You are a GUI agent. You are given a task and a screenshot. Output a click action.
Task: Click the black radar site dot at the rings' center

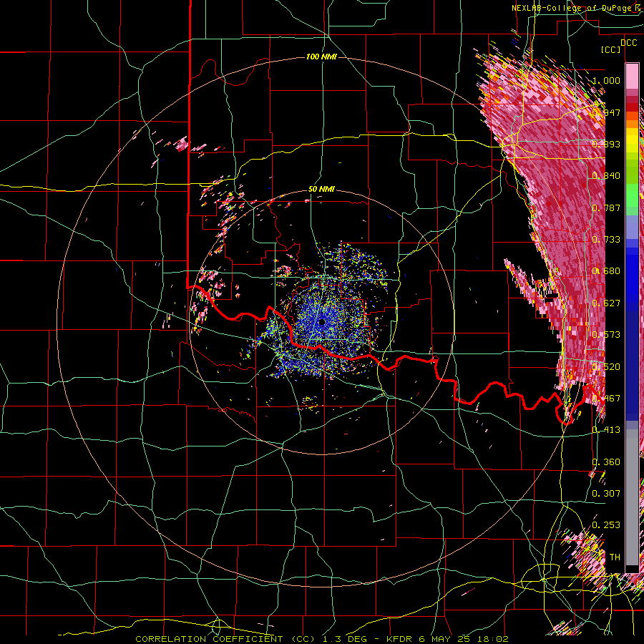click(321, 323)
